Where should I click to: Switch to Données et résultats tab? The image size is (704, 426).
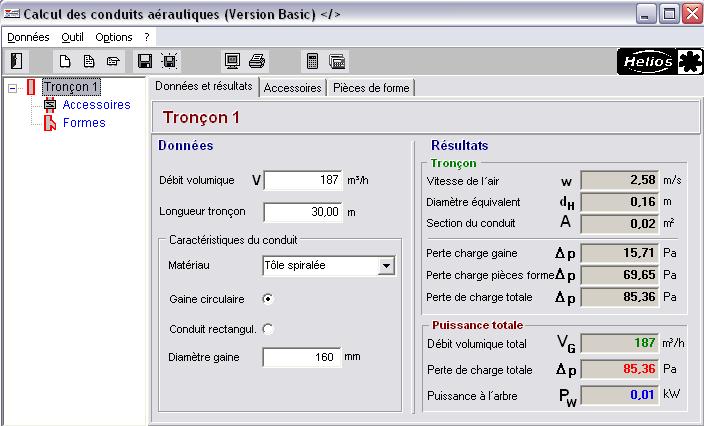pyautogui.click(x=204, y=86)
